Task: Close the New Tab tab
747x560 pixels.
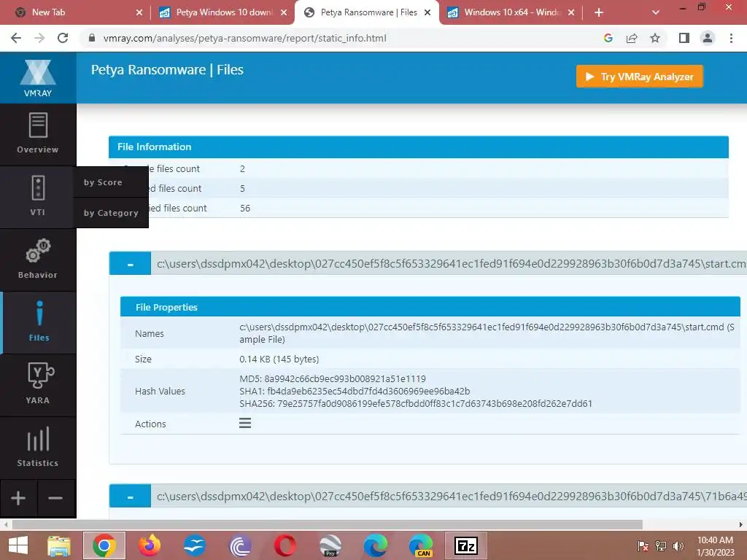Action: tap(139, 12)
